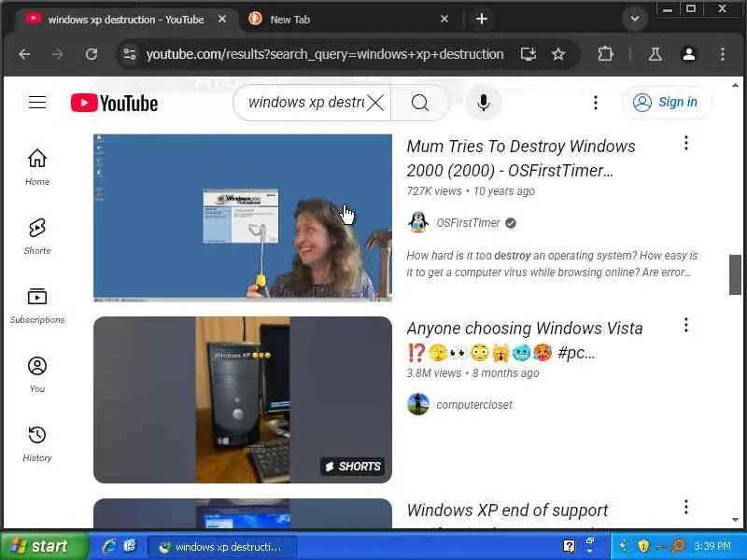
Task: Click the security shield tray icon
Action: click(x=643, y=546)
